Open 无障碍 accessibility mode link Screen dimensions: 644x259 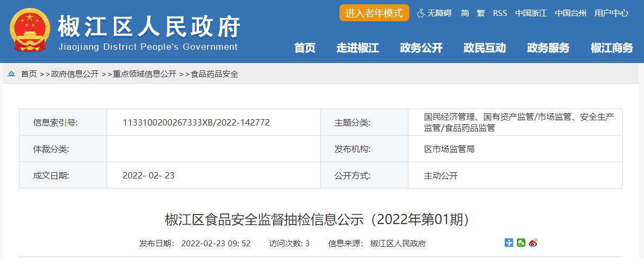[440, 13]
